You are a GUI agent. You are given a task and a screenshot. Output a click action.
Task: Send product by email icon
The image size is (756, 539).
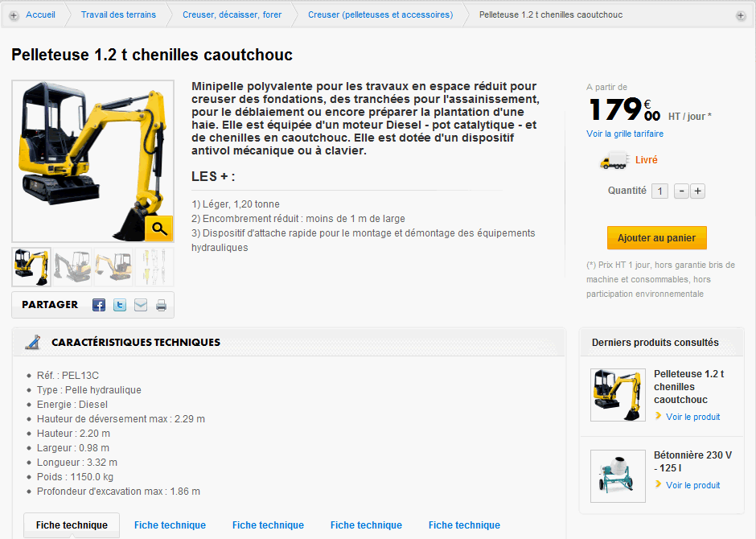(x=140, y=305)
